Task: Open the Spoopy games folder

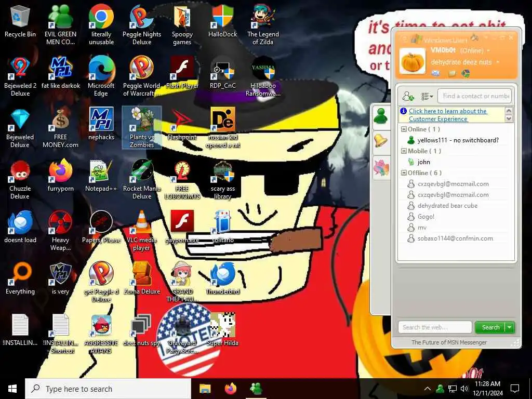Action: [x=182, y=24]
